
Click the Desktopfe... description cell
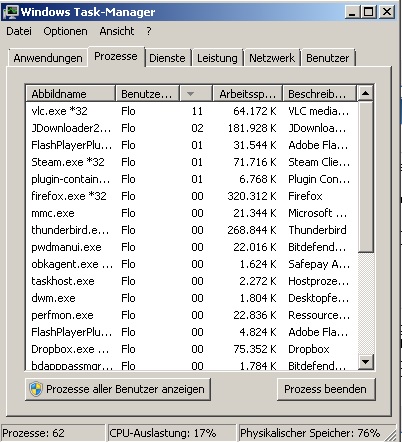tap(319, 298)
